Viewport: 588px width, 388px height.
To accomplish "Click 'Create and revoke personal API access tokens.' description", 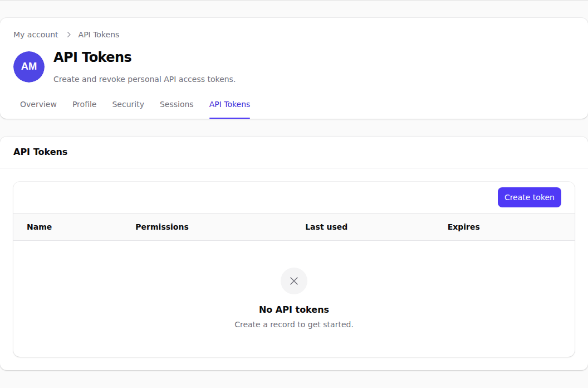I will click(x=144, y=79).
